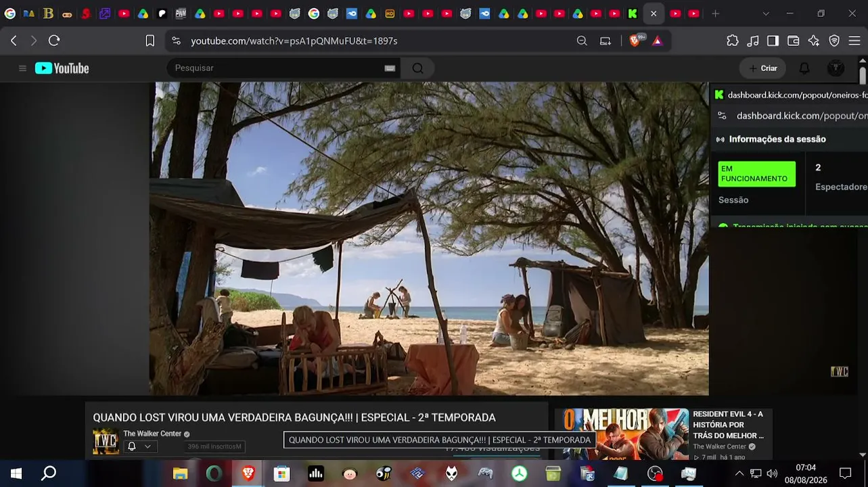Open the zoom magnifier in address bar
This screenshot has width=868, height=487.
[x=582, y=41]
